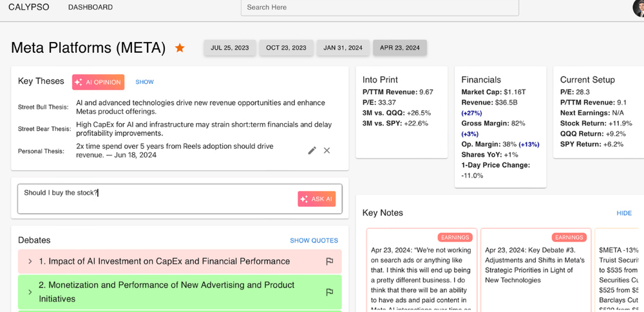Select the Jan 31, 2024 date tab
This screenshot has width=644, height=312.
(x=343, y=48)
